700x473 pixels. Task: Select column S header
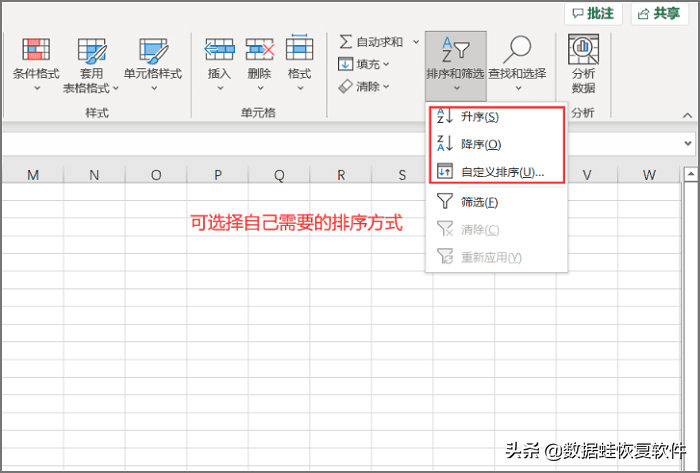pos(400,174)
